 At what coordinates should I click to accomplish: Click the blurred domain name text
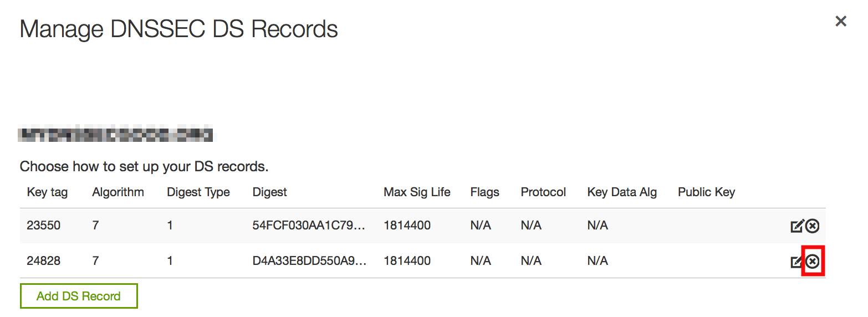(x=116, y=135)
